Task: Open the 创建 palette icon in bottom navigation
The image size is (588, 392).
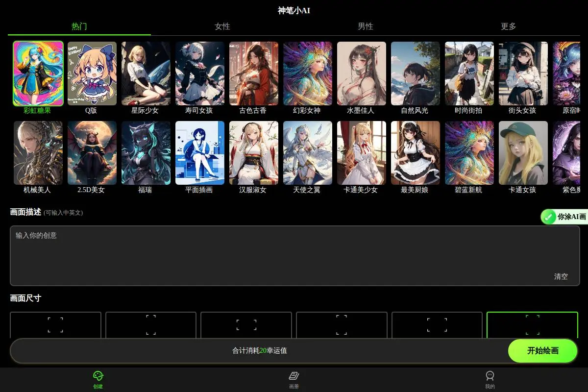Action: (98, 379)
